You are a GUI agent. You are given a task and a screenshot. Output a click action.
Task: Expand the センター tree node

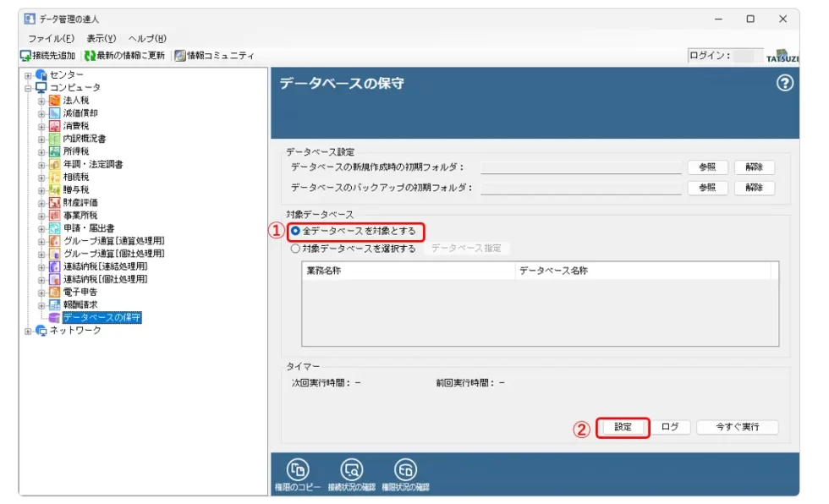point(28,75)
